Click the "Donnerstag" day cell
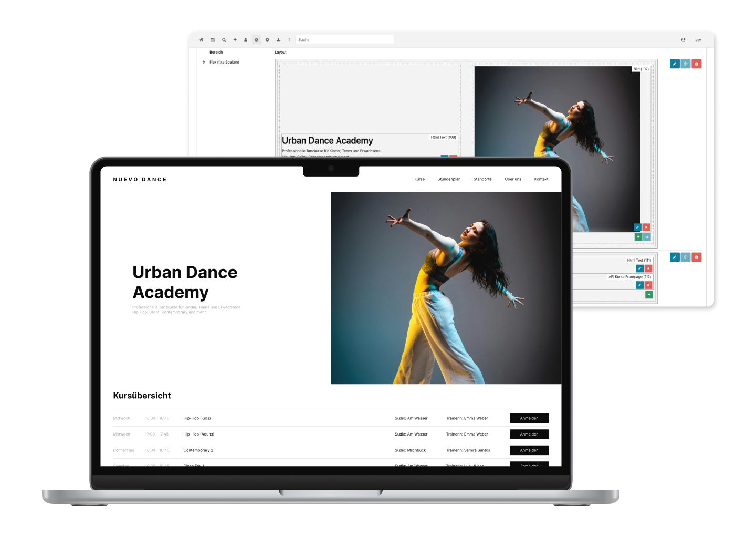The width and height of the screenshot is (756, 538). click(124, 450)
